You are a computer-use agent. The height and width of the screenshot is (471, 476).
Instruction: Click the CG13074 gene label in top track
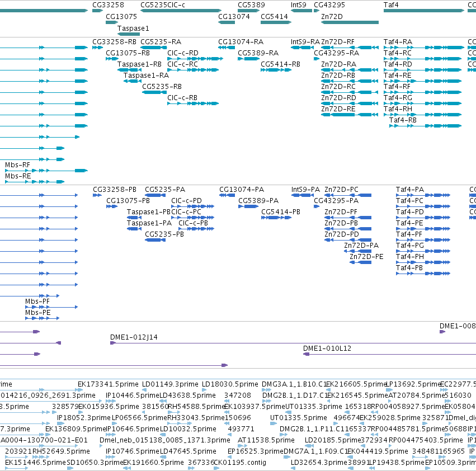(234, 16)
